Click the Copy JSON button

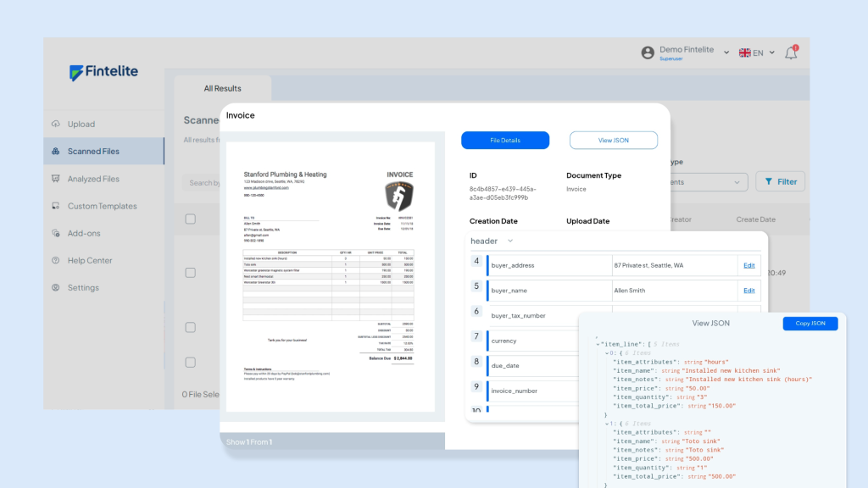(810, 324)
